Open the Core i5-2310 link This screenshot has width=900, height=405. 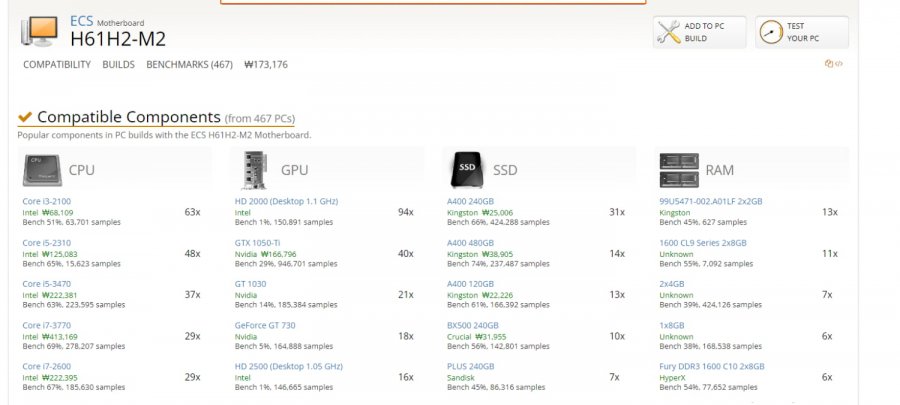coord(46,243)
